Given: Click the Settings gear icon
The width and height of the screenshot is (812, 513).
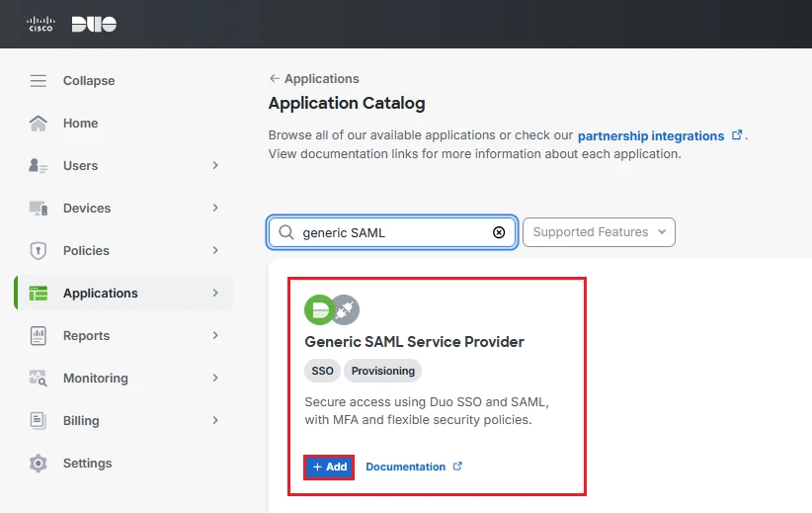Looking at the screenshot, I should click(39, 464).
